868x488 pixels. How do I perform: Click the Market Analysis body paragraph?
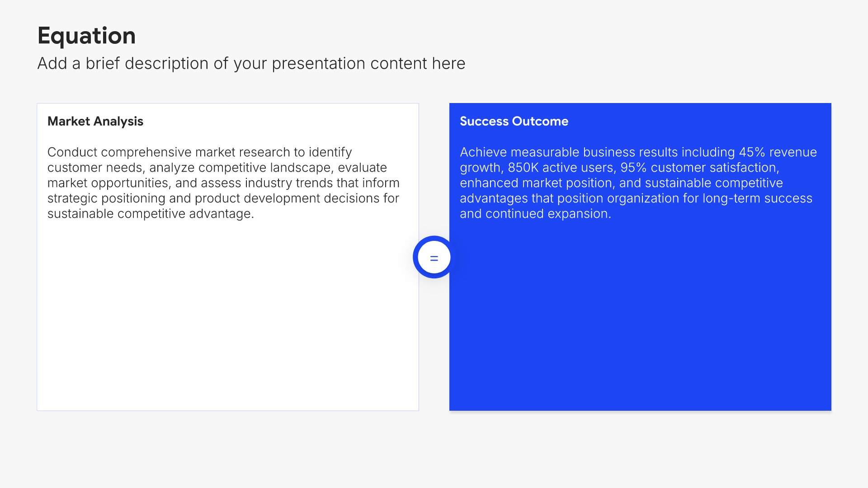coord(223,183)
